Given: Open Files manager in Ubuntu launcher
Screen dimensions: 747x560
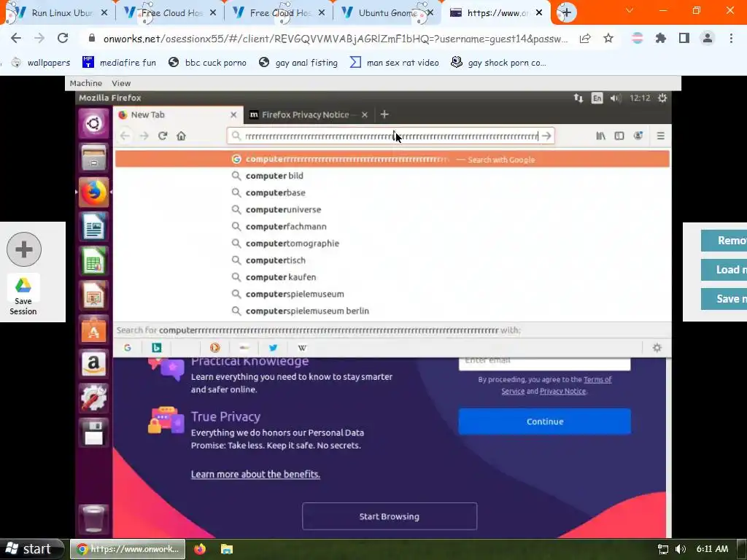Looking at the screenshot, I should coord(93,158).
